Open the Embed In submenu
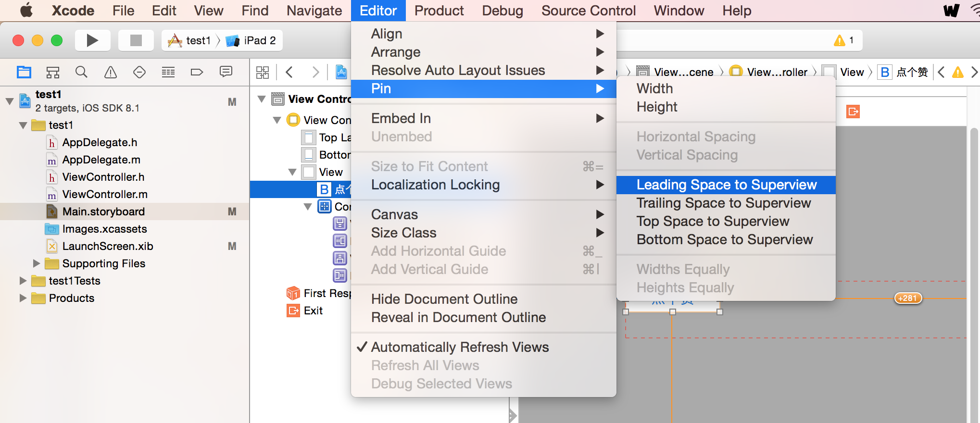Viewport: 980px width, 423px height. click(x=484, y=118)
